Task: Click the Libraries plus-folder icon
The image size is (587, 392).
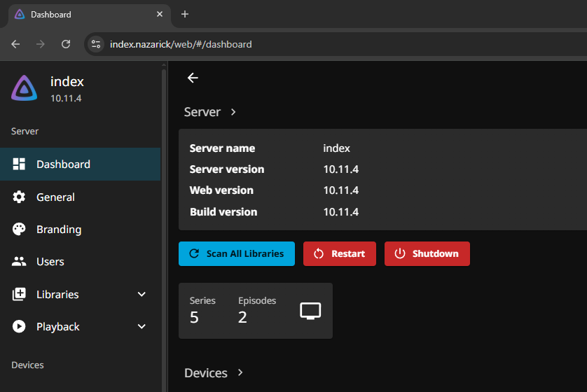Action: (20, 295)
